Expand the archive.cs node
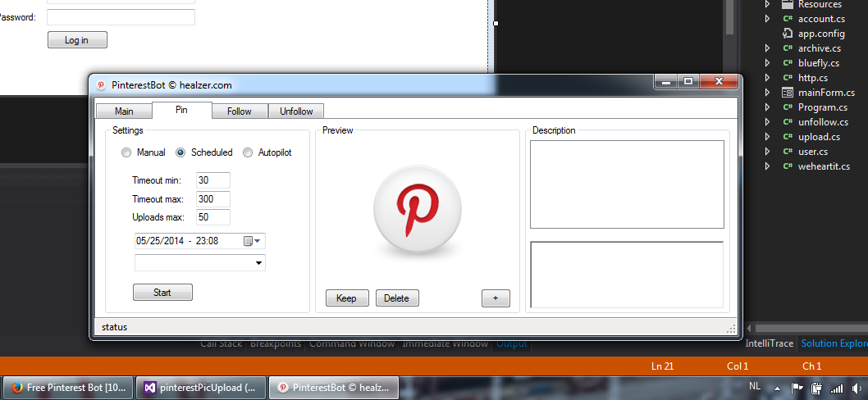Viewport: 868px width, 400px height. [767, 48]
